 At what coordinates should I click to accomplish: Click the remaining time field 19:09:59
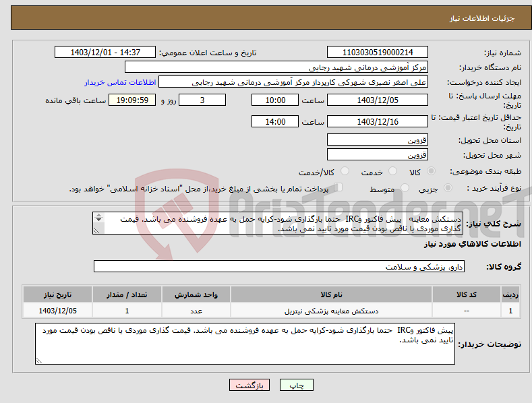132,100
